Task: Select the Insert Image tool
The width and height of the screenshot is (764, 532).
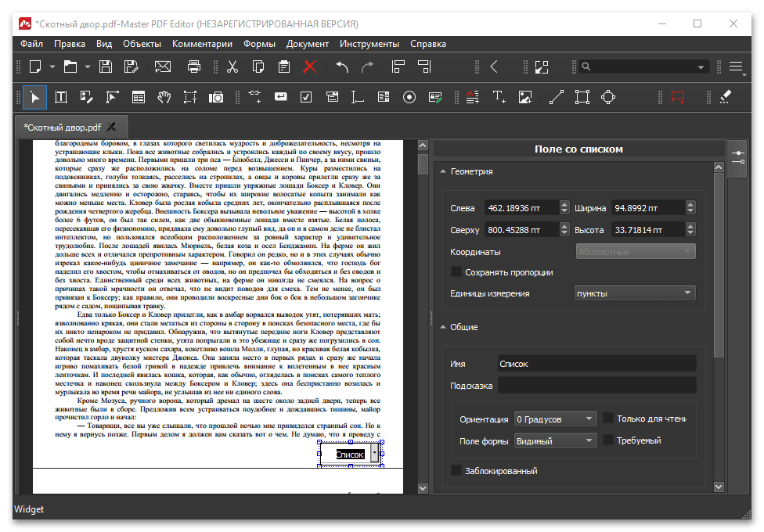Action: click(x=525, y=97)
